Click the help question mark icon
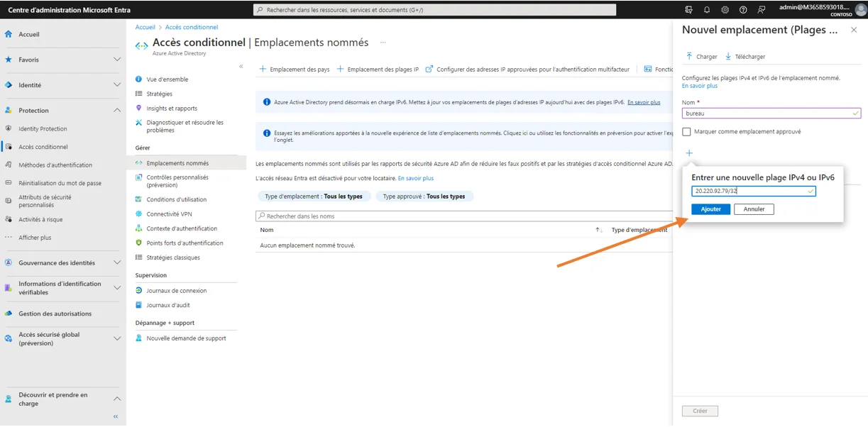This screenshot has width=868, height=427. 743,10
